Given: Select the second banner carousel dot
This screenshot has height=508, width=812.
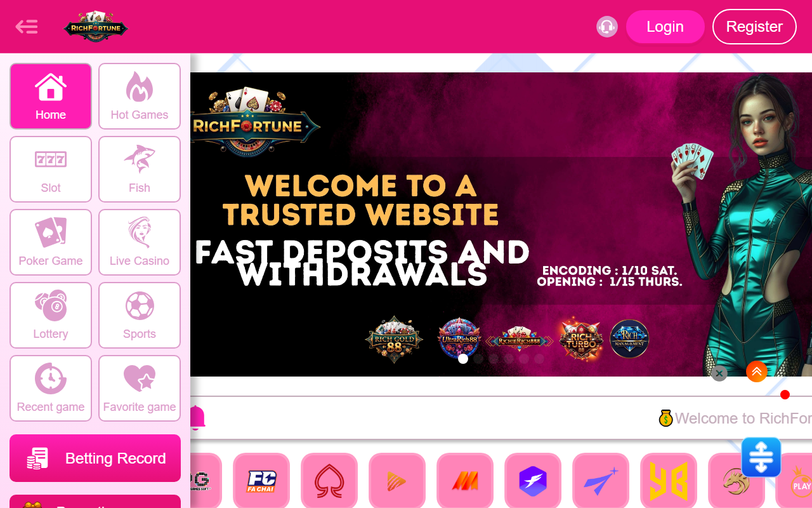Looking at the screenshot, I should [478, 359].
